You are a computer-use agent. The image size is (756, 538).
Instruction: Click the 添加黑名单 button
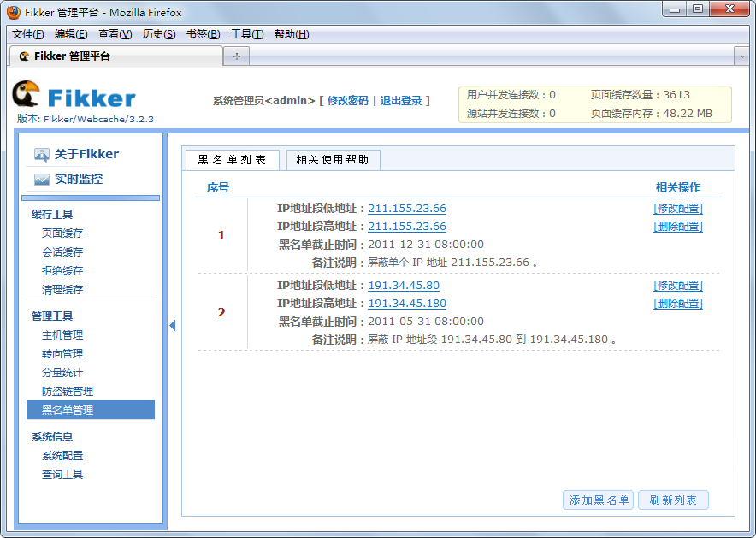click(599, 500)
